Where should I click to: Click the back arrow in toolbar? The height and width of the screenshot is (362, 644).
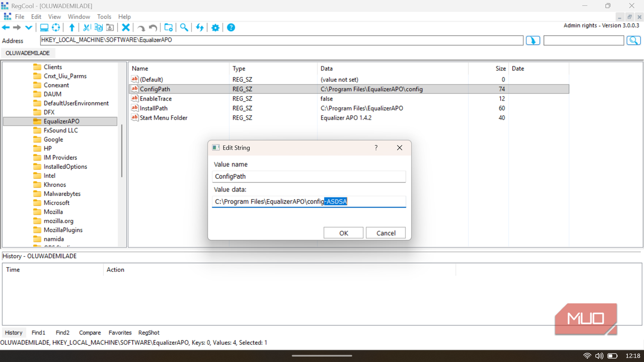(6, 27)
